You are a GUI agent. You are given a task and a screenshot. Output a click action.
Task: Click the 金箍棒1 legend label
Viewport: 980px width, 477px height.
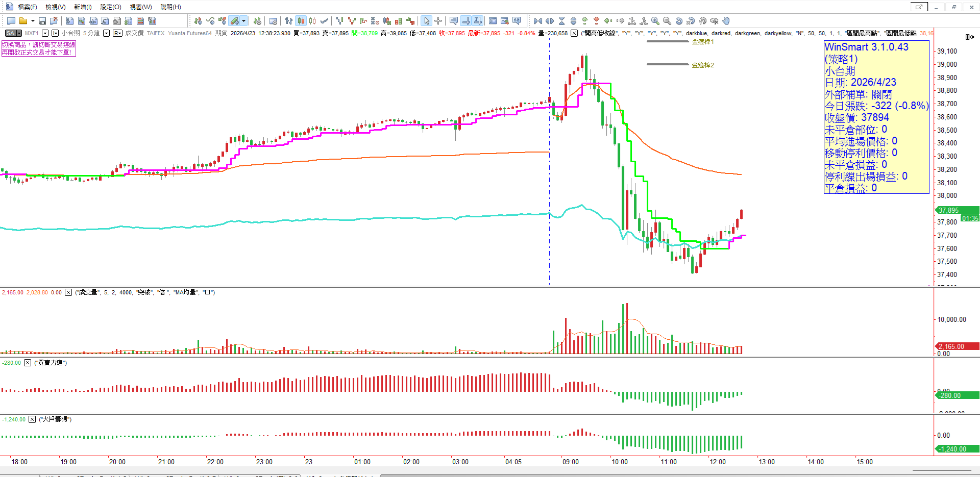(703, 42)
